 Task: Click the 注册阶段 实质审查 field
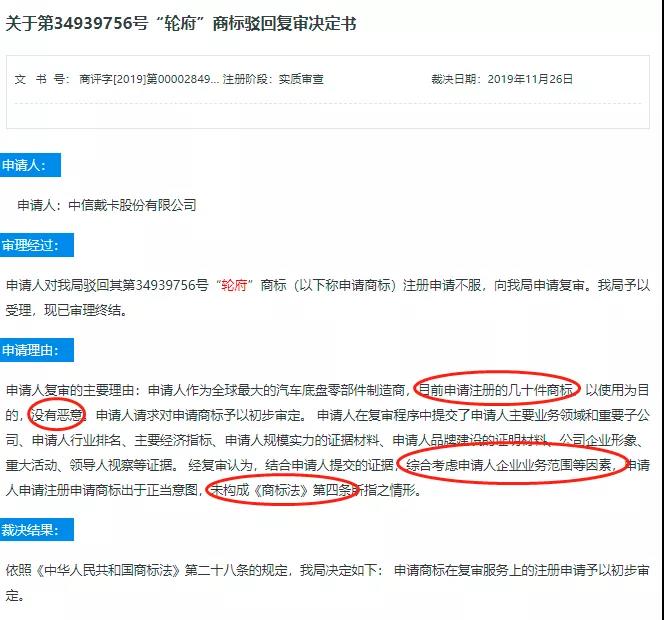click(273, 79)
